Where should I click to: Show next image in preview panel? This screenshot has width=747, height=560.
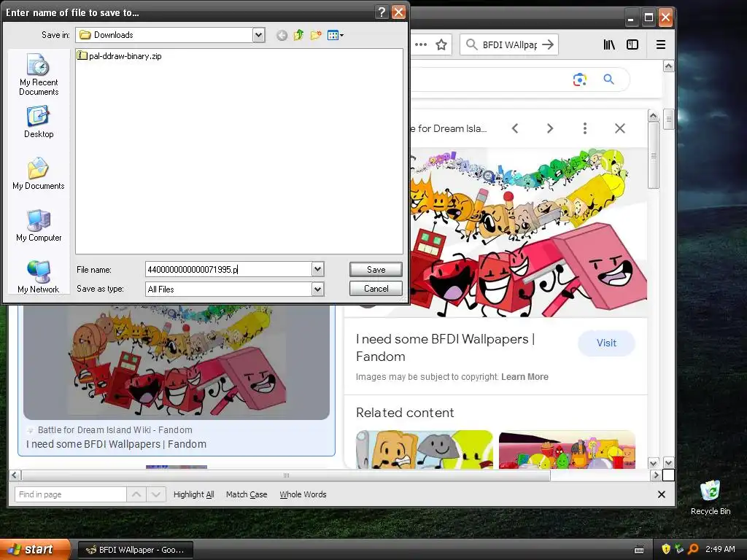coord(550,128)
